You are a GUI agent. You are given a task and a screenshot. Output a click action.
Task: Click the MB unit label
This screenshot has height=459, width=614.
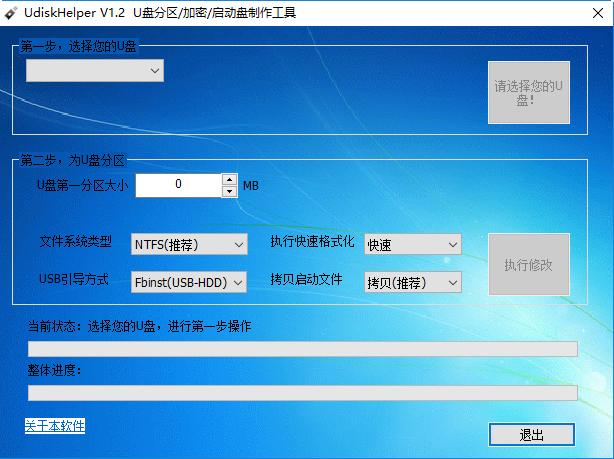(x=251, y=186)
